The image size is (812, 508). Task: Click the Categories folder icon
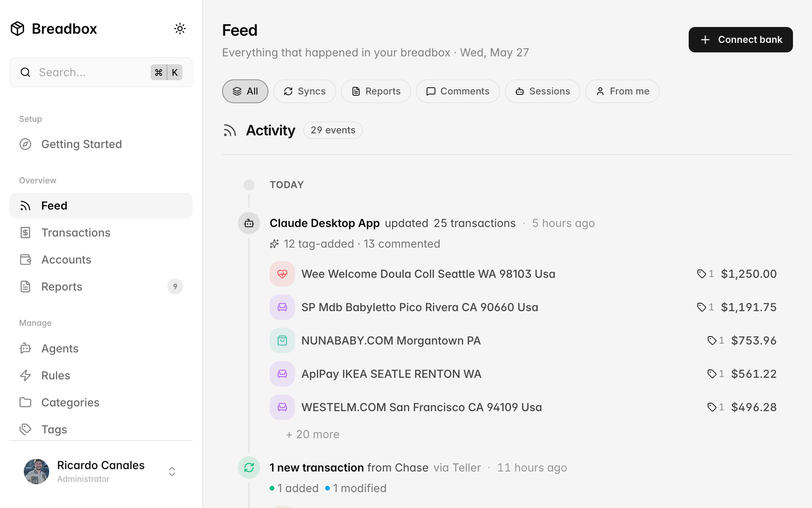[x=25, y=402]
